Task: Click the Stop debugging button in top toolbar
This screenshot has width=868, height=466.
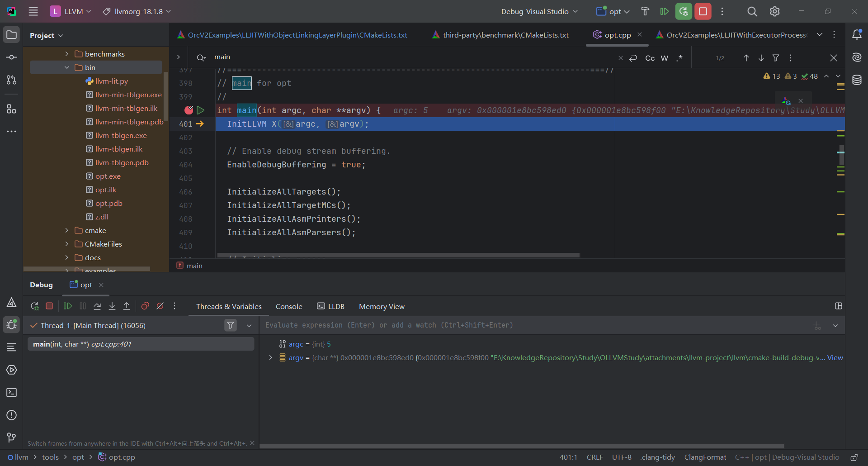Action: click(703, 11)
